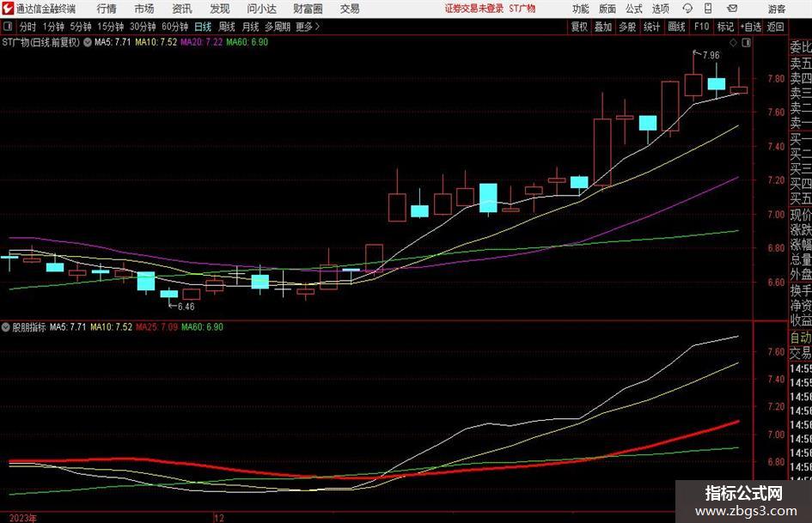812x523 pixels.
Task: Click the MA10: 7.52 label in main chart
Action: point(156,42)
